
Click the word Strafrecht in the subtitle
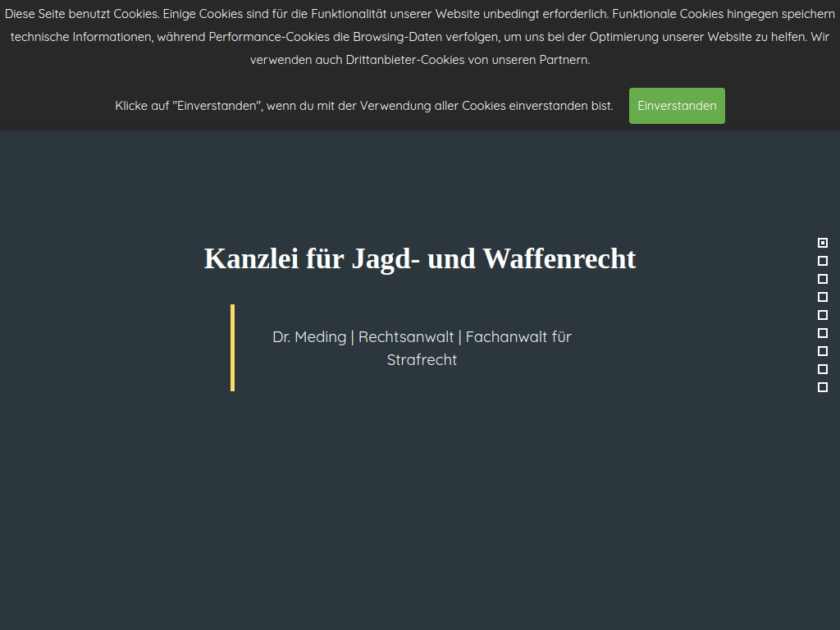tap(422, 359)
